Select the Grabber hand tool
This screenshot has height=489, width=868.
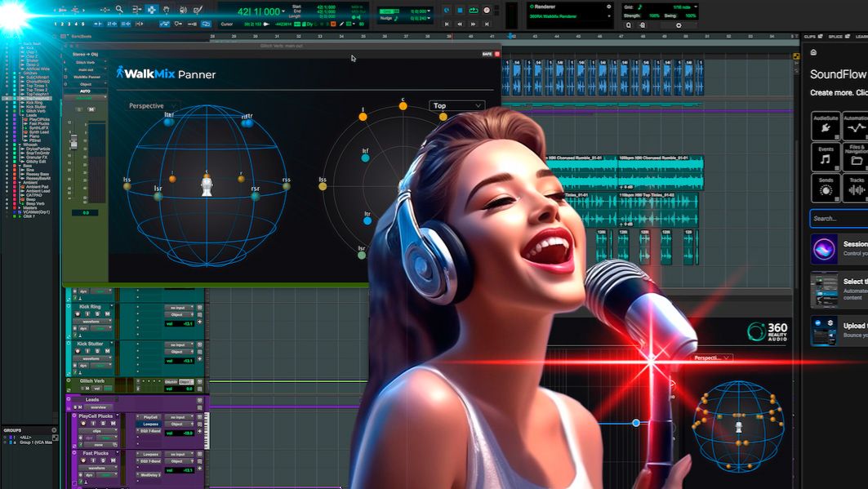167,10
